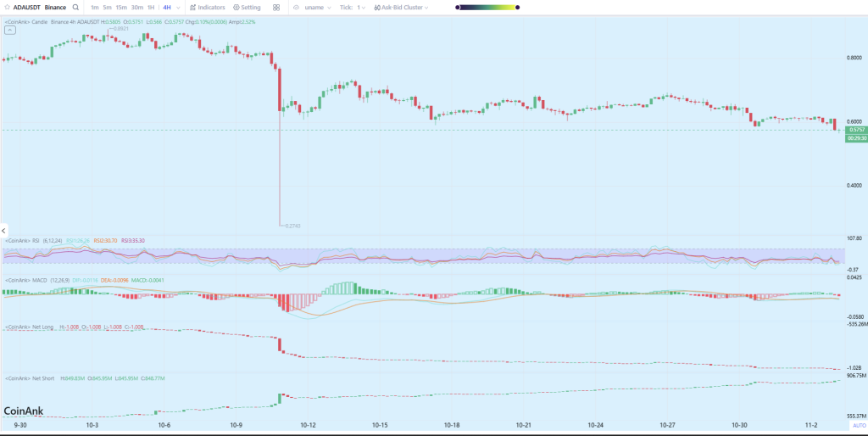The height and width of the screenshot is (436, 868).
Task: Click the candle countdown timer 00:29:30
Action: pos(856,138)
